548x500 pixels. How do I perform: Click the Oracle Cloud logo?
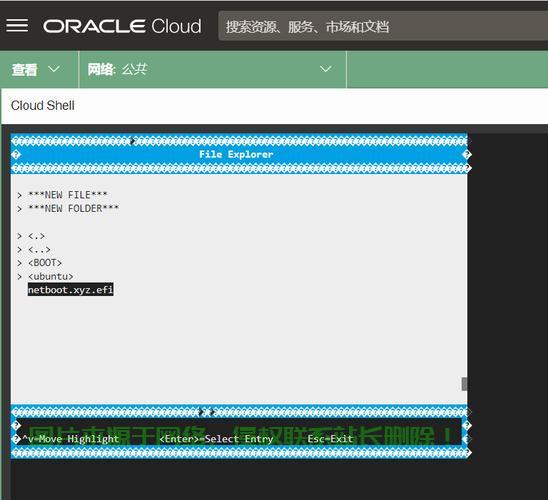pyautogui.click(x=122, y=26)
